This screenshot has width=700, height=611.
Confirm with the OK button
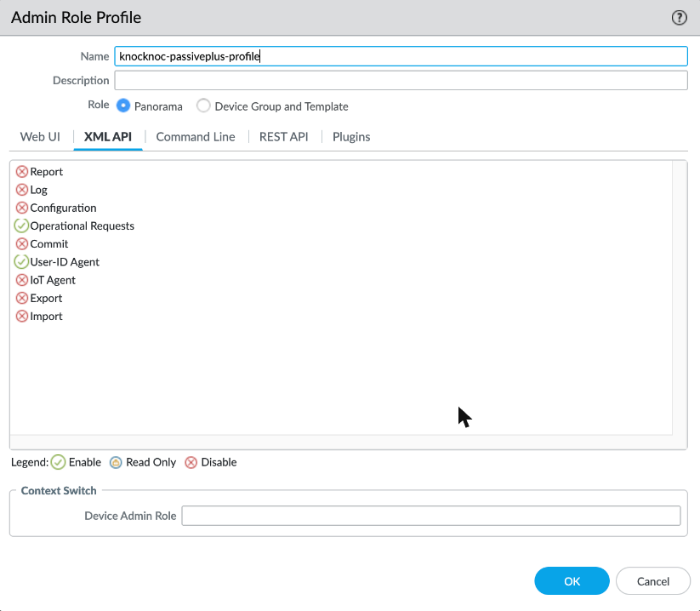(x=572, y=581)
